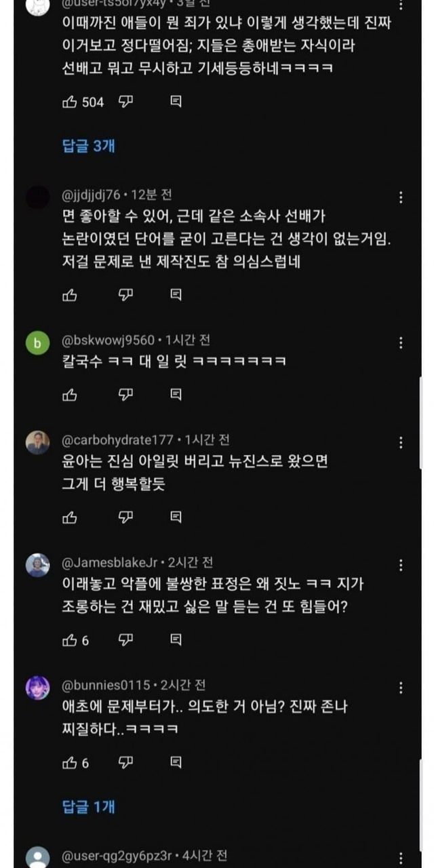Viewport: 434px width, 868px height.
Task: Dislike @bunnies0115's comment
Action: point(125,763)
